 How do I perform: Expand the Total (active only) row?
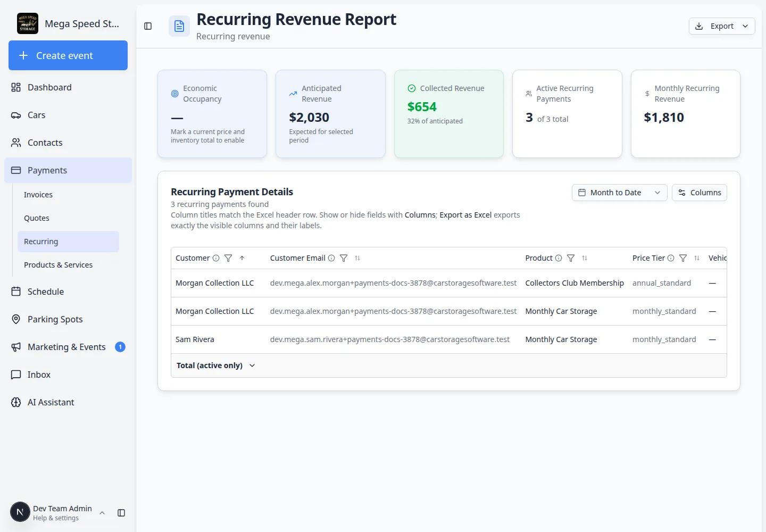[216, 365]
